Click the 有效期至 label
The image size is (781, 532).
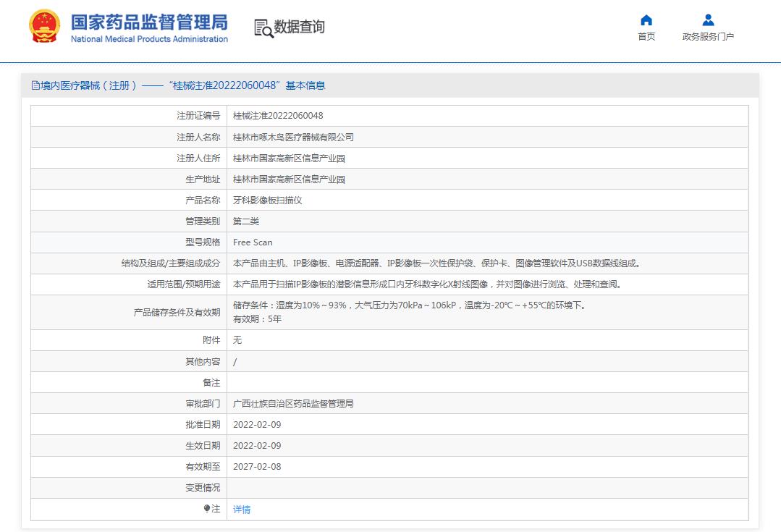pos(203,467)
